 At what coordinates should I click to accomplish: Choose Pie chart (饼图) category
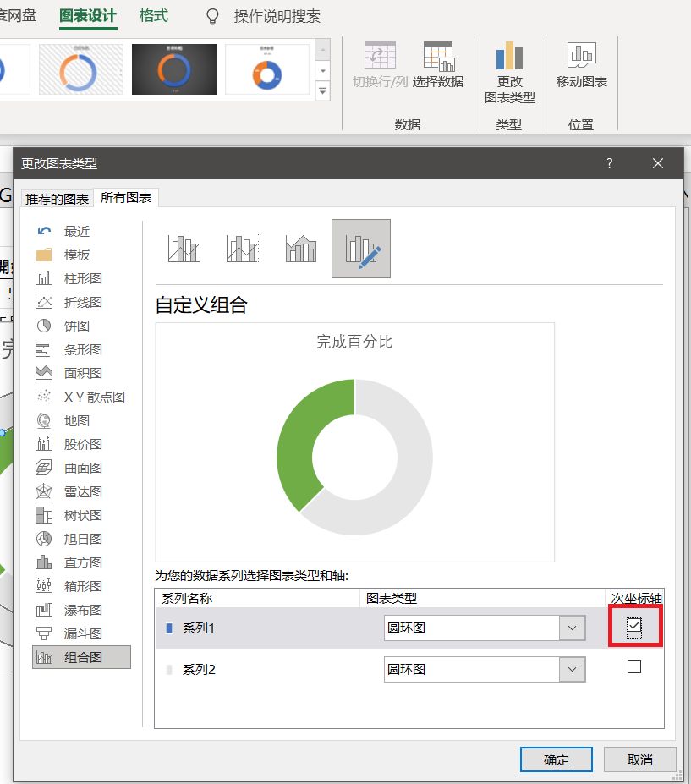coord(81,326)
